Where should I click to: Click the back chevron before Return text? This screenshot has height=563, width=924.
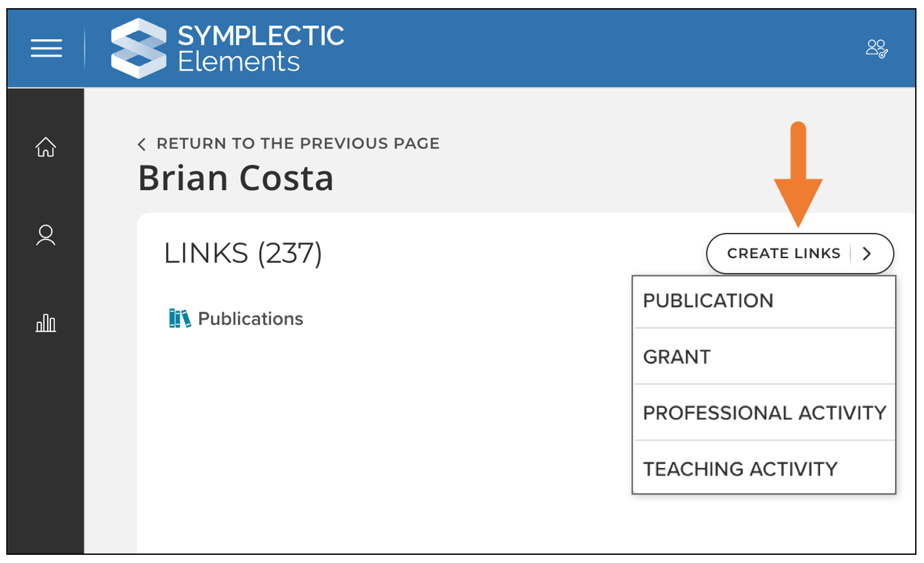[x=142, y=144]
